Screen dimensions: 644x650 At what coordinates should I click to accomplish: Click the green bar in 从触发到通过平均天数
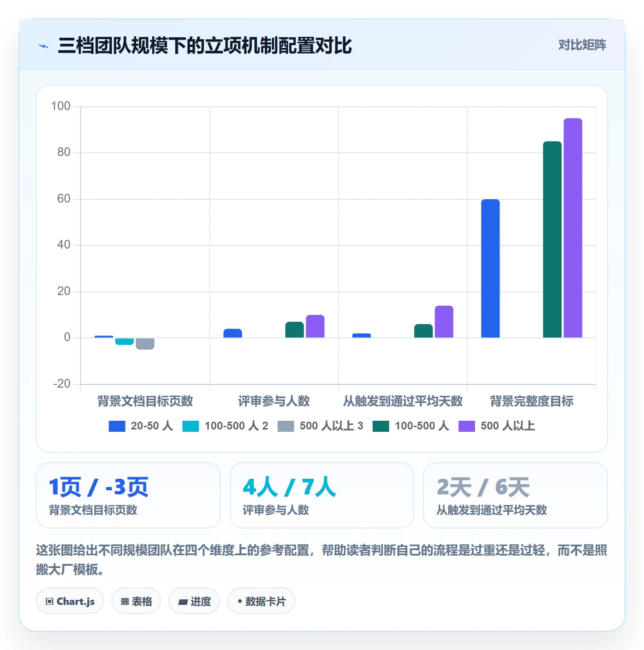click(x=423, y=331)
